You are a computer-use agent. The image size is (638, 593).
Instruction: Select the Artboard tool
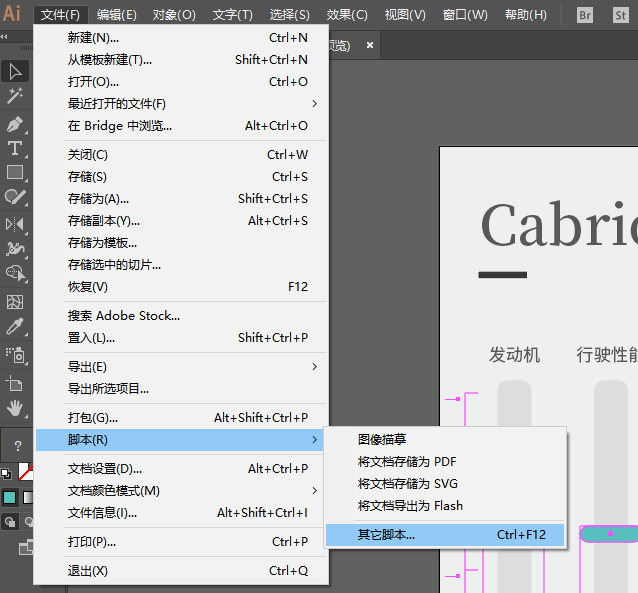(x=15, y=384)
